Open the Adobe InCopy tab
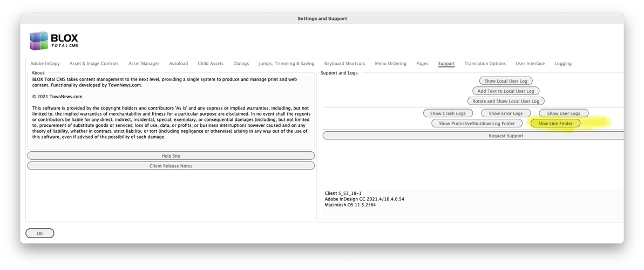Screen dimensions: 644x270 pos(45,64)
